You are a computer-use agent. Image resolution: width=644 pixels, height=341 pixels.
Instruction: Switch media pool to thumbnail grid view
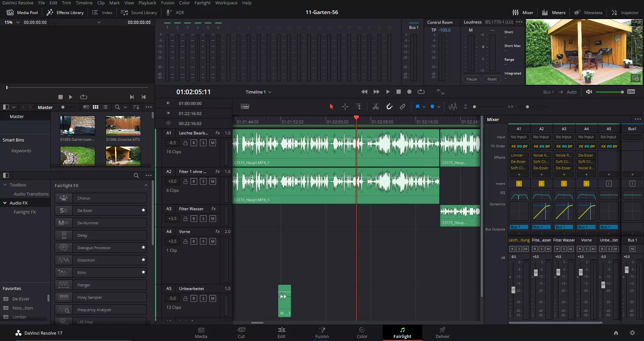(x=96, y=107)
